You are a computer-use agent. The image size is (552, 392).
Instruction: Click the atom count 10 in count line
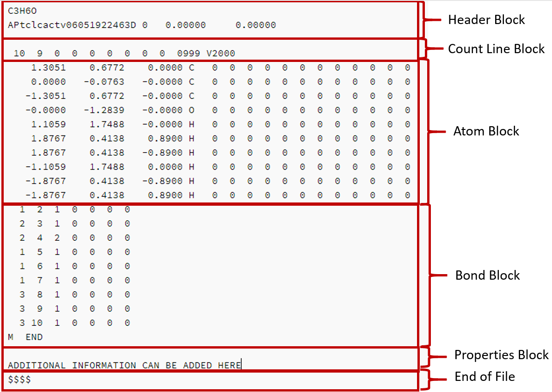[x=19, y=54]
